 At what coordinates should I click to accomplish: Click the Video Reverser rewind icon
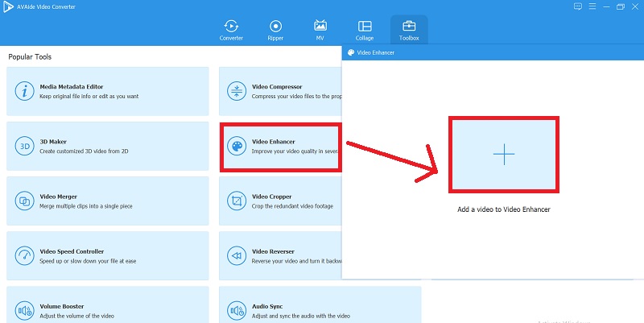click(237, 256)
